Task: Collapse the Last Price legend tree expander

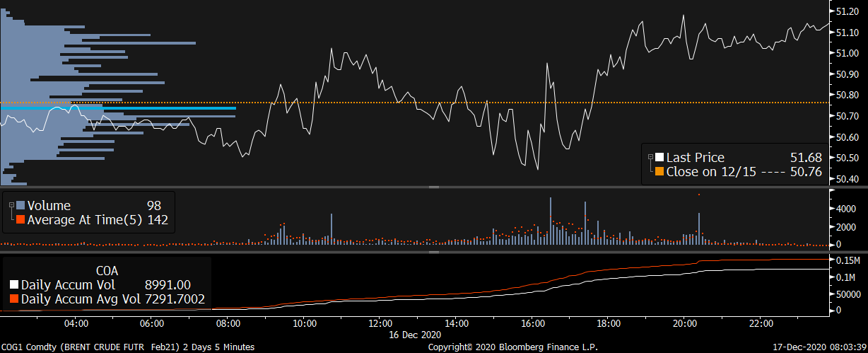Action: 650,158
